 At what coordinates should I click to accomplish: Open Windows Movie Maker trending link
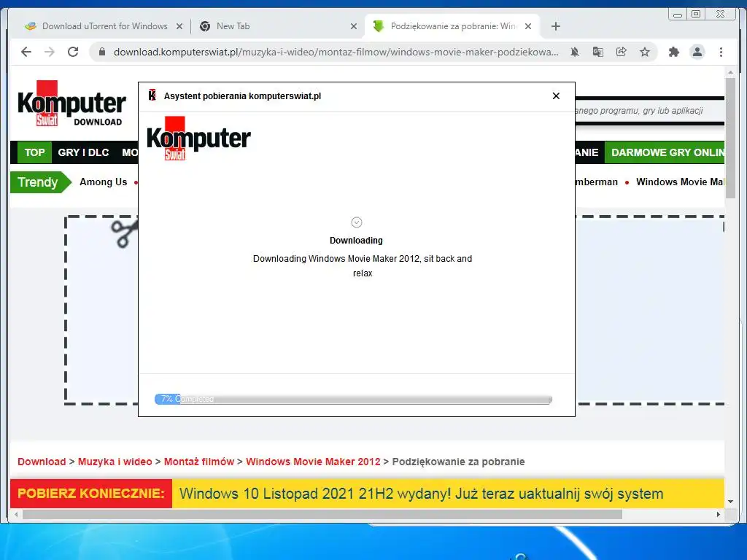pyautogui.click(x=680, y=182)
